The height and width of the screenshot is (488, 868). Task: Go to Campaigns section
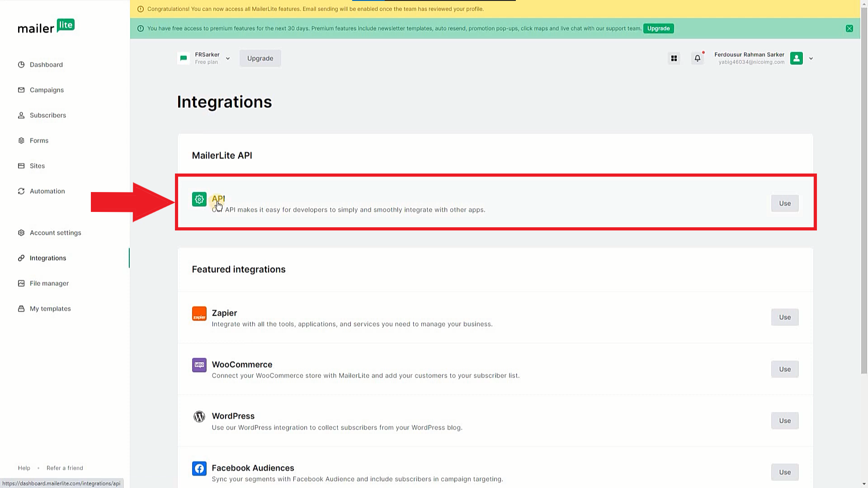[47, 90]
